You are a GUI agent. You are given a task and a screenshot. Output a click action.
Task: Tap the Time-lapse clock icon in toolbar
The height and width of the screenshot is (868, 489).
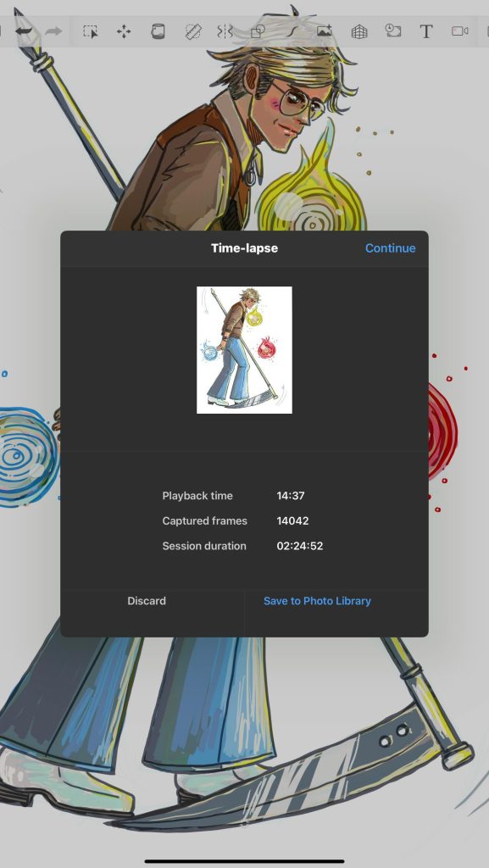point(392,31)
